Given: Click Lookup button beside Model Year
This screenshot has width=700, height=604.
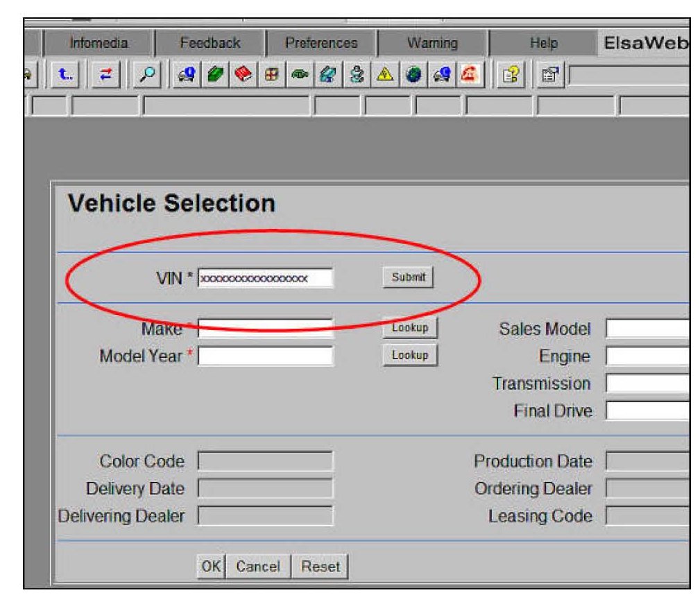Looking at the screenshot, I should (409, 355).
